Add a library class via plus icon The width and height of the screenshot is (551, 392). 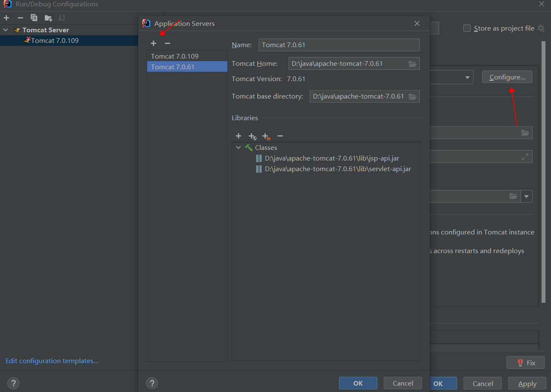coord(239,136)
